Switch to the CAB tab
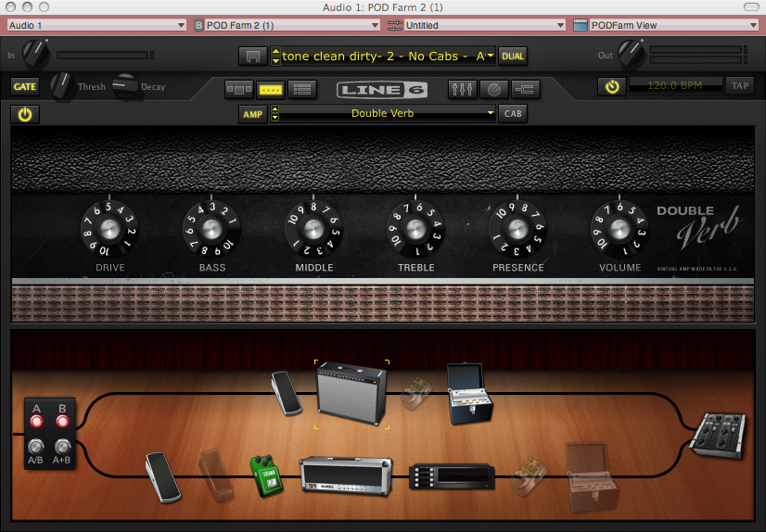The height and width of the screenshot is (532, 766). tap(511, 114)
